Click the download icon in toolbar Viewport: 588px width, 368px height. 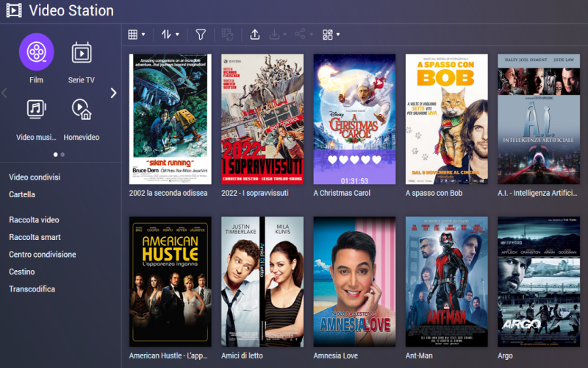pos(274,35)
